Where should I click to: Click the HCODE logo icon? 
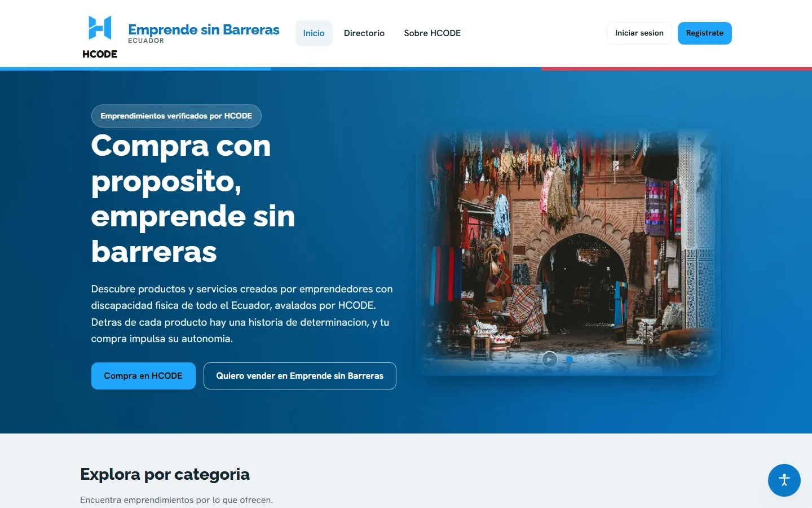100,37
